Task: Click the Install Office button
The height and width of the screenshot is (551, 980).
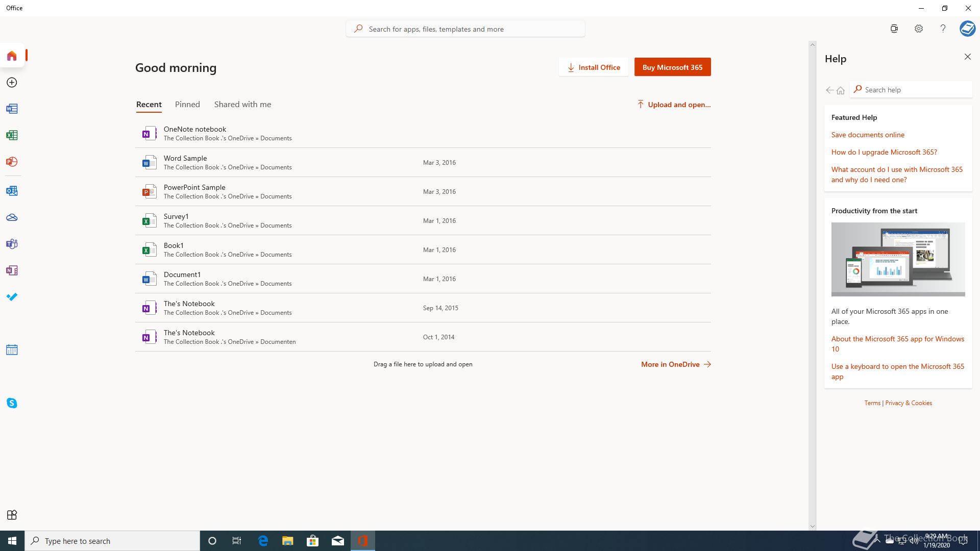Action: [594, 67]
